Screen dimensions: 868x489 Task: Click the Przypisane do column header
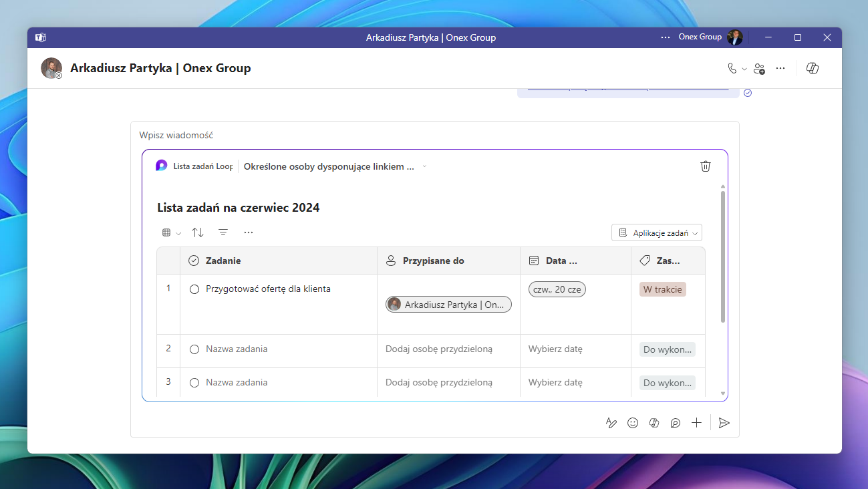(448, 261)
